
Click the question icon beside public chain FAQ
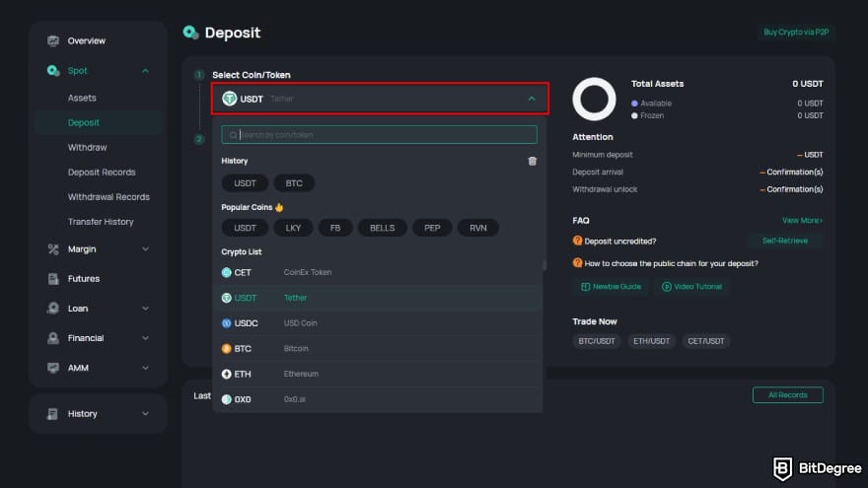pyautogui.click(x=577, y=263)
